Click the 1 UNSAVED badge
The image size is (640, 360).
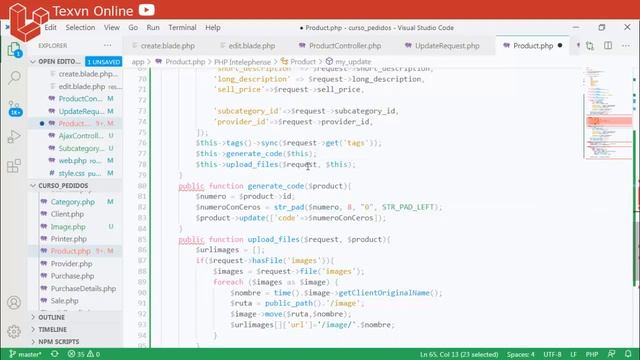click(x=104, y=62)
